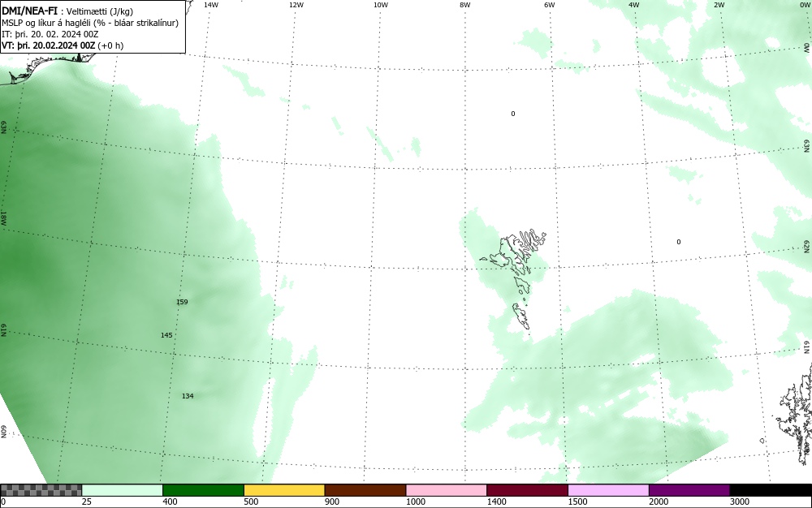The width and height of the screenshot is (812, 508).
Task: Click the legend value 500
Action: pyautogui.click(x=251, y=502)
